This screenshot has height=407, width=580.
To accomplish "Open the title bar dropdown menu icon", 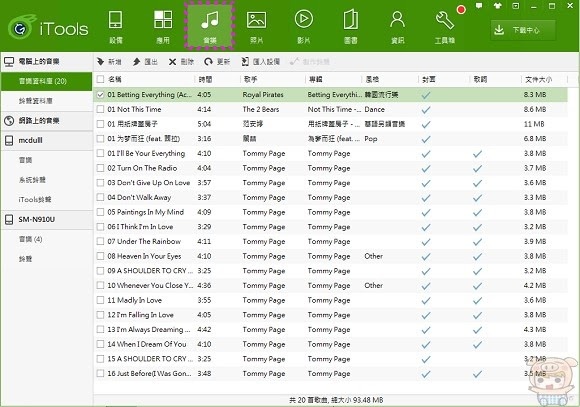I will (x=516, y=6).
